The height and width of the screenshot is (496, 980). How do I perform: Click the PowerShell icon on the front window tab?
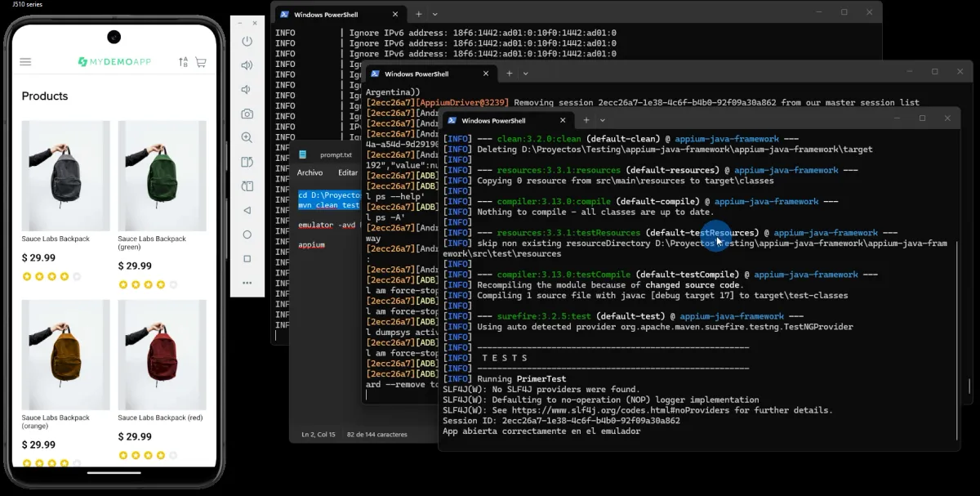point(451,120)
